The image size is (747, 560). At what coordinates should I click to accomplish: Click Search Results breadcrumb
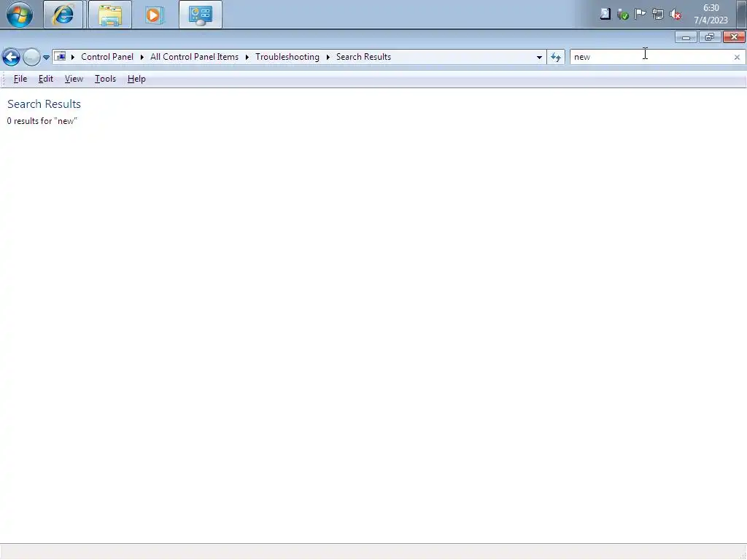click(363, 57)
